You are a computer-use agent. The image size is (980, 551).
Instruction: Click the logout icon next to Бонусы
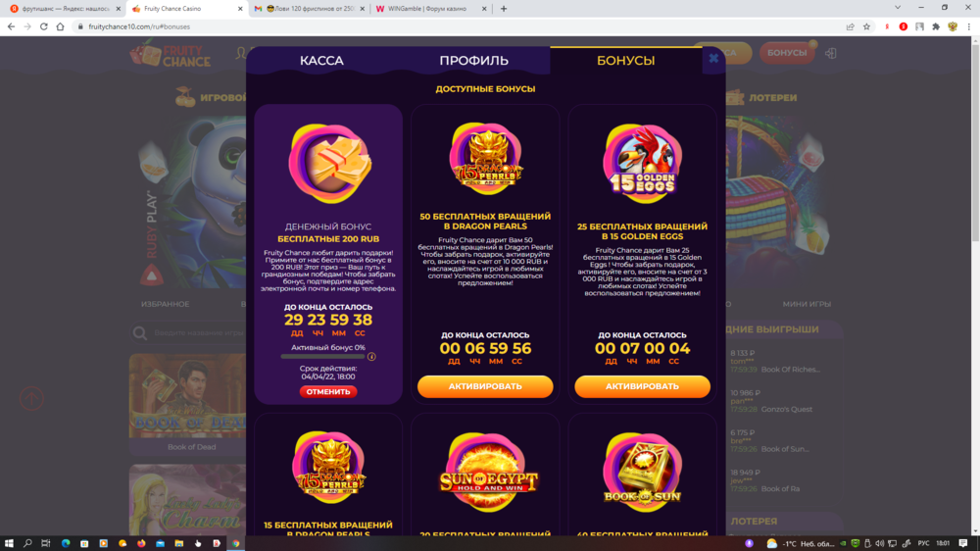[831, 53]
